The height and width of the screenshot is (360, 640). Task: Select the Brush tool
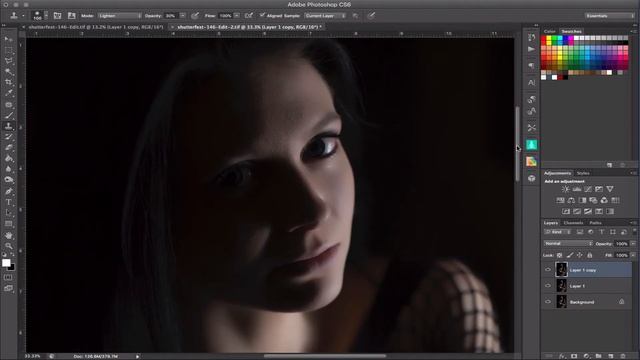click(x=8, y=116)
